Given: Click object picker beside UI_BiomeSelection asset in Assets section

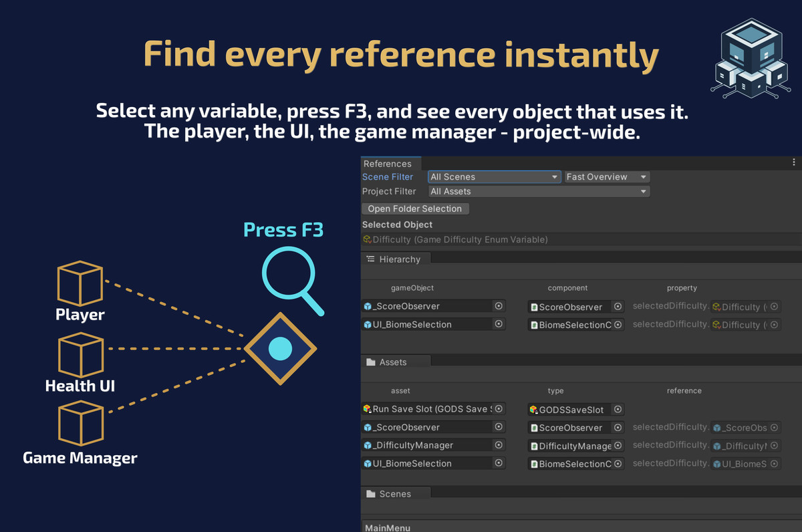Looking at the screenshot, I should (499, 463).
